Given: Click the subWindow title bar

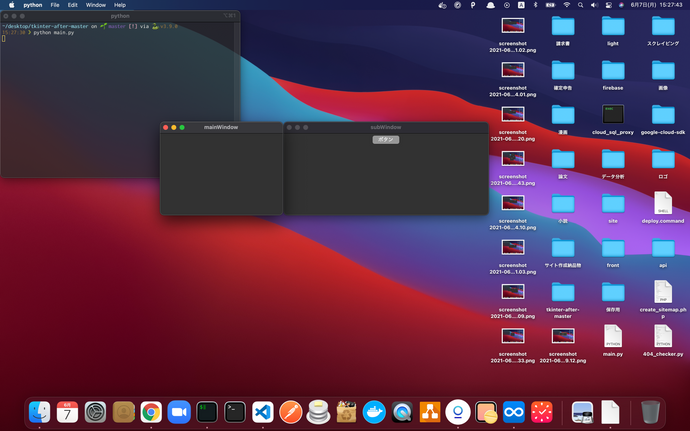Looking at the screenshot, I should point(386,127).
